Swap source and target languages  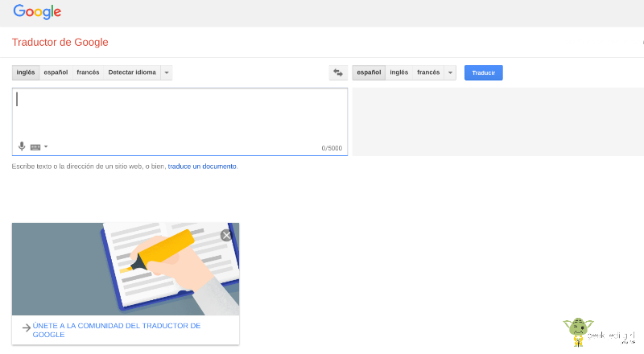338,72
